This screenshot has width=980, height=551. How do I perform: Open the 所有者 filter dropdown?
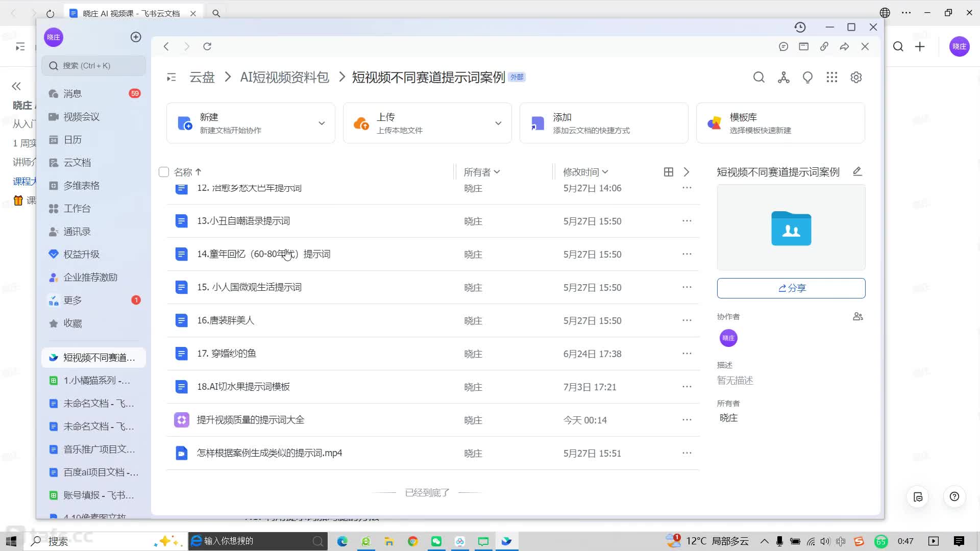click(481, 172)
